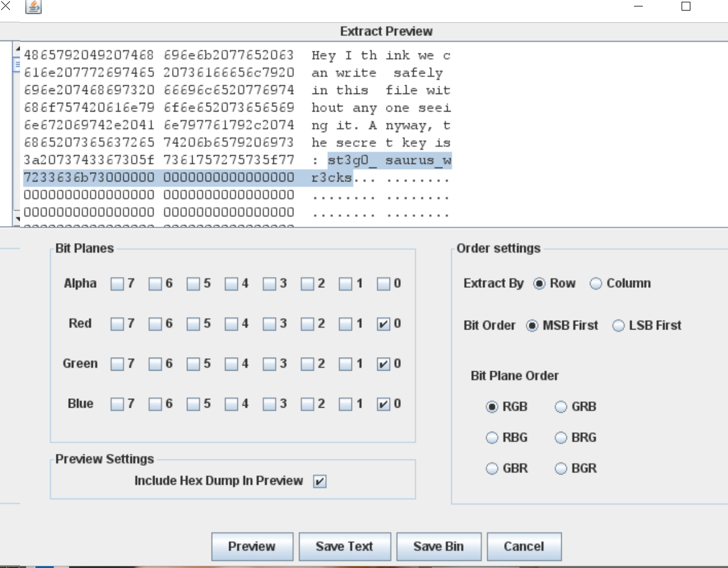
Task: Enable Alpha bit plane 0 checkbox
Action: click(x=384, y=284)
